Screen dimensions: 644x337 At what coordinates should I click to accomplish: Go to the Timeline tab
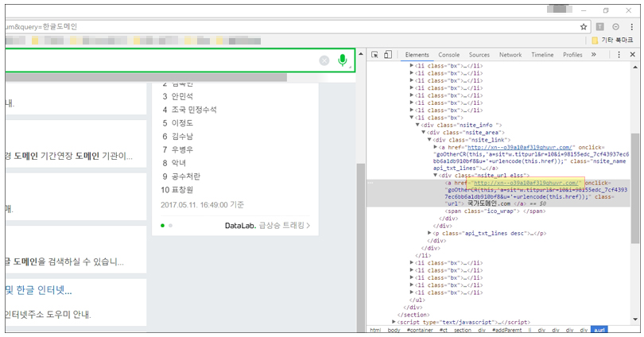542,55
